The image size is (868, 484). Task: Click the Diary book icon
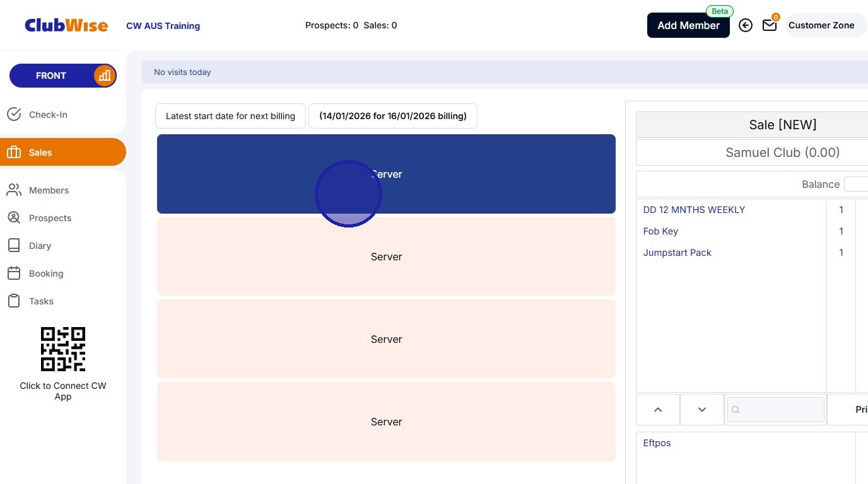14,246
